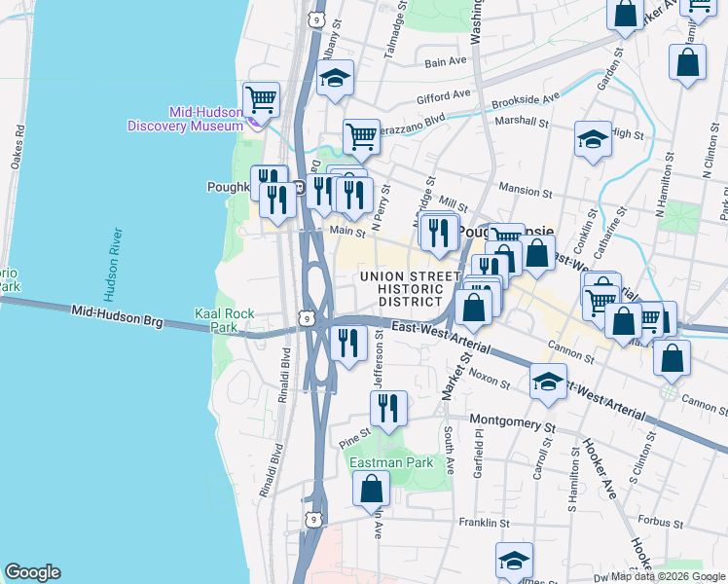Open the restaurant marker by the Route 9 interchange
Image resolution: width=728 pixels, height=584 pixels.
click(348, 344)
